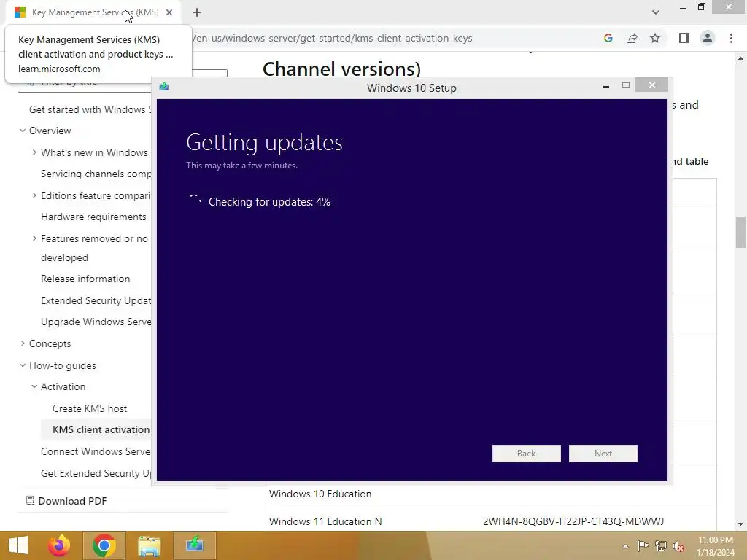The image size is (747, 560).
Task: Close the Key Management Services tab
Action: pyautogui.click(x=169, y=12)
